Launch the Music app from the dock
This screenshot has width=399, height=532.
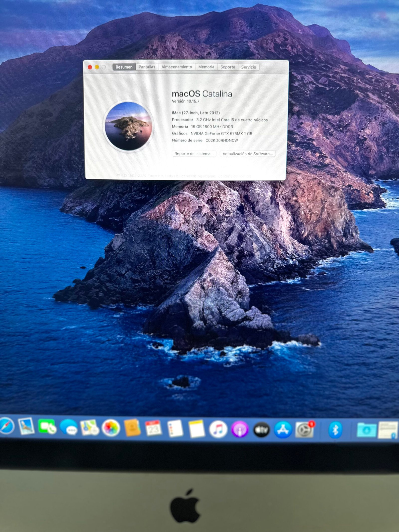[x=218, y=429]
